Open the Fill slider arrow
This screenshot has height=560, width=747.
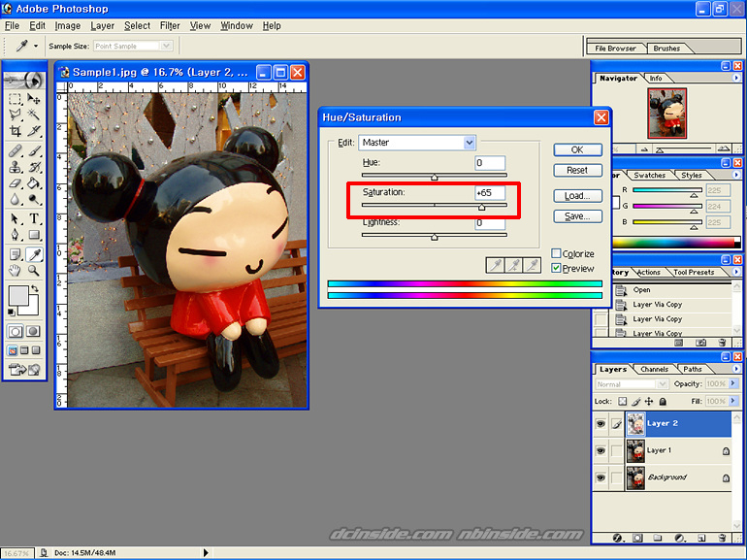point(733,401)
